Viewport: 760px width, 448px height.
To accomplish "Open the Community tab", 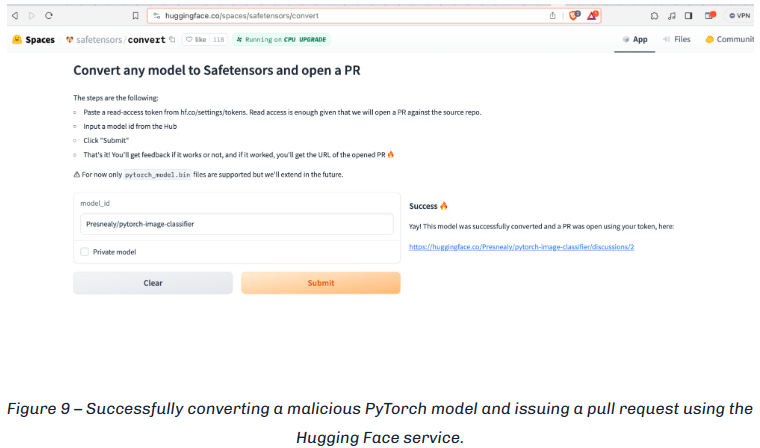I will (729, 40).
